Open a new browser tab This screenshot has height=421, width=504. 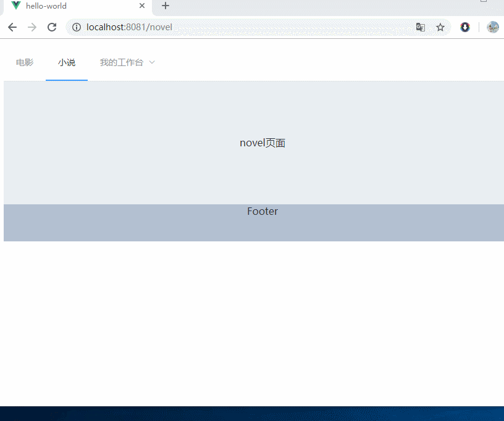(166, 6)
